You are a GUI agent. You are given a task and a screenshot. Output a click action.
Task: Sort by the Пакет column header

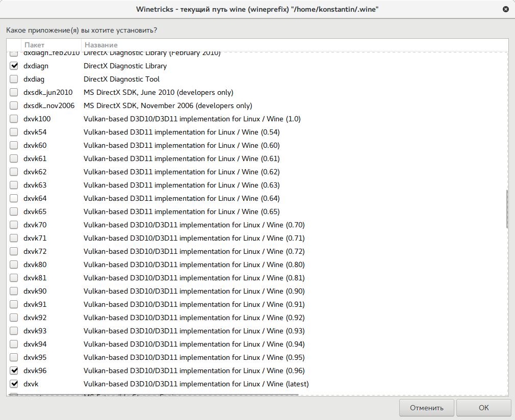pos(51,45)
